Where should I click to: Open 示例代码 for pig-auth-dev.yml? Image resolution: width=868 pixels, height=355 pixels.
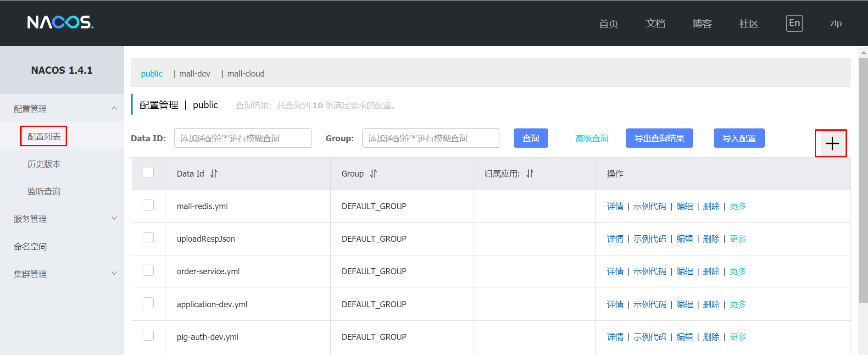tap(650, 337)
